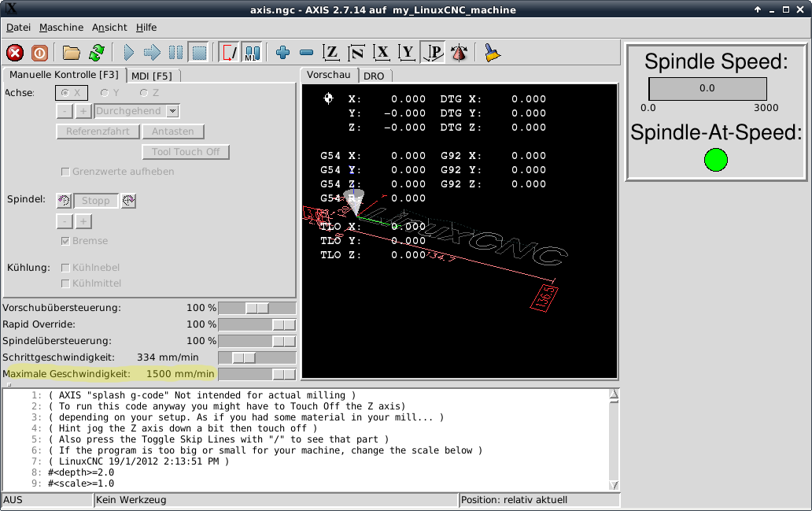Adjust the Schrittgeschwindigkeit slider

pyautogui.click(x=257, y=358)
